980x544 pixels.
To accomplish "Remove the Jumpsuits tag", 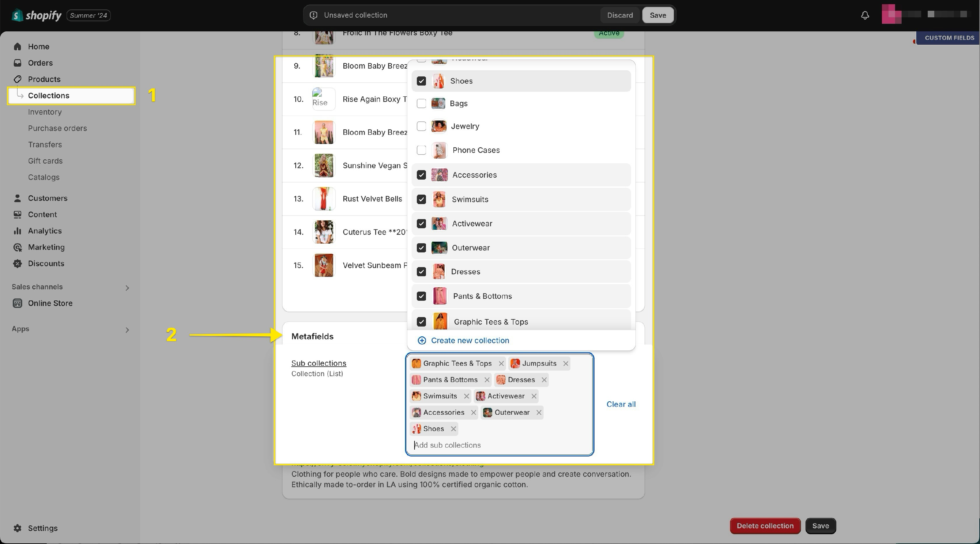I will [566, 363].
